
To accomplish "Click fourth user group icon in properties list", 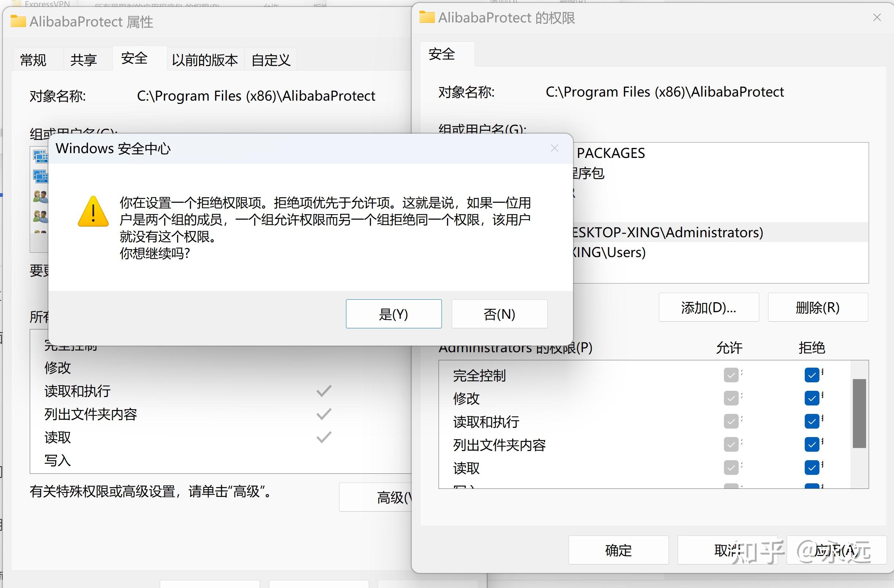I will tap(40, 216).
